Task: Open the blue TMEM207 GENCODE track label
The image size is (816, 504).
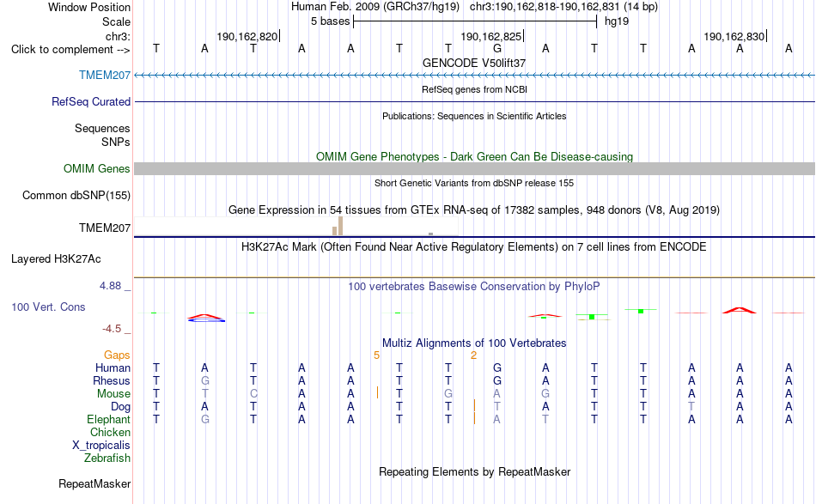Action: [x=105, y=75]
